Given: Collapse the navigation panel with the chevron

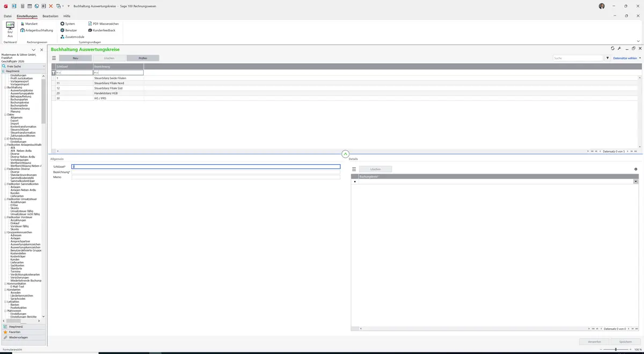Looking at the screenshot, I should tap(34, 50).
